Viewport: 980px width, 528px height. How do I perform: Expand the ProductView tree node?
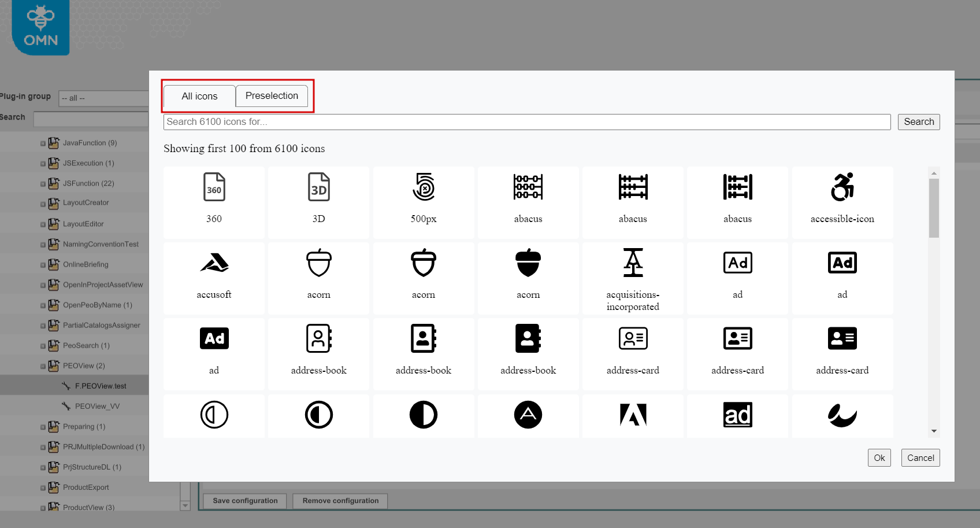pos(42,507)
